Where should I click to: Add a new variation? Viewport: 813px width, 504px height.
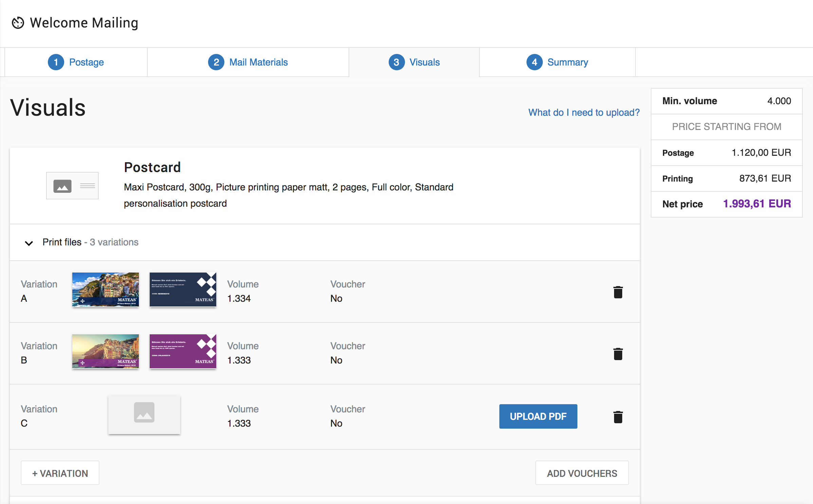click(60, 473)
